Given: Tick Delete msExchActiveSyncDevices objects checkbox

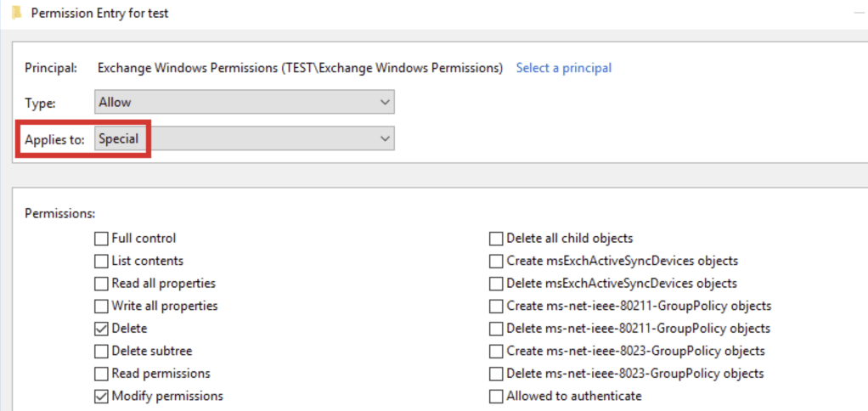Looking at the screenshot, I should click(496, 284).
